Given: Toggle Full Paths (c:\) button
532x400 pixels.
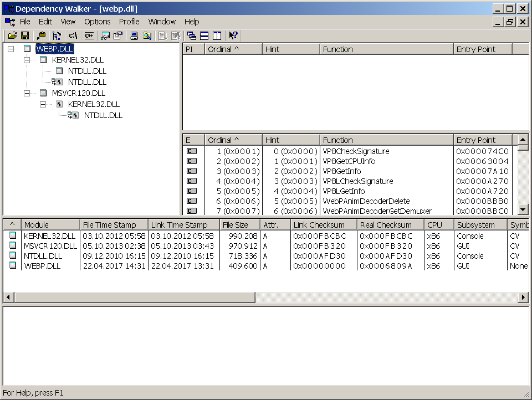Looking at the screenshot, I should [x=73, y=36].
